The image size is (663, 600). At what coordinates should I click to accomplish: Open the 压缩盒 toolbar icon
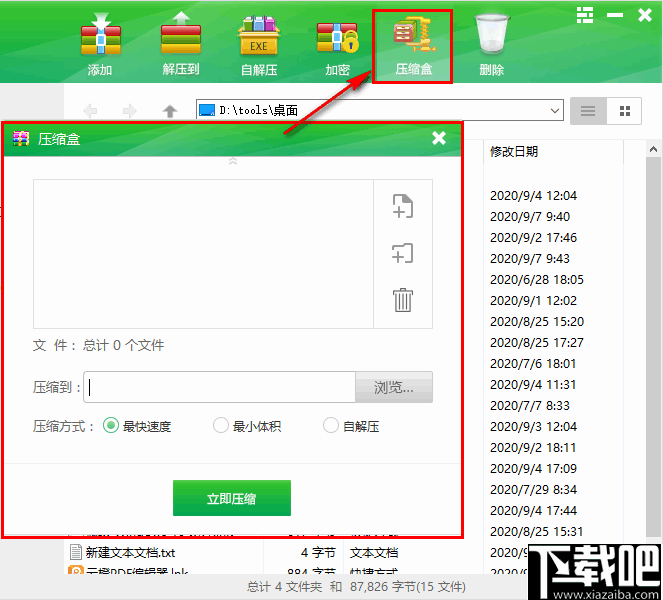(413, 46)
